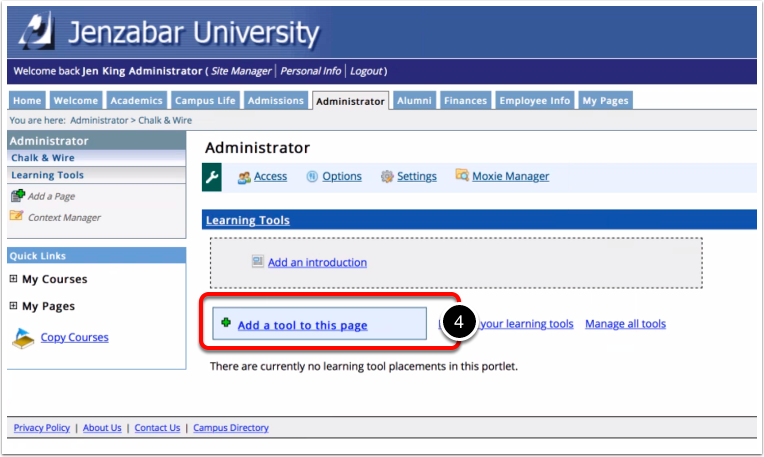Open the Contact Us footer link
The height and width of the screenshot is (457, 764).
pos(157,428)
